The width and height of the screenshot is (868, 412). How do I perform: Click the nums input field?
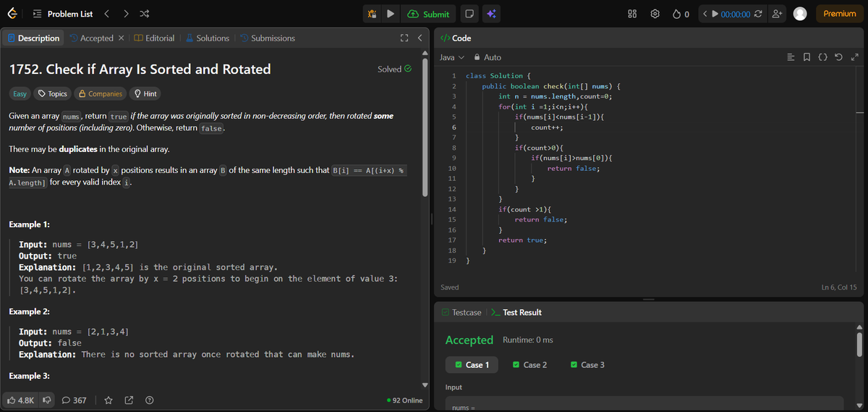pos(644,403)
